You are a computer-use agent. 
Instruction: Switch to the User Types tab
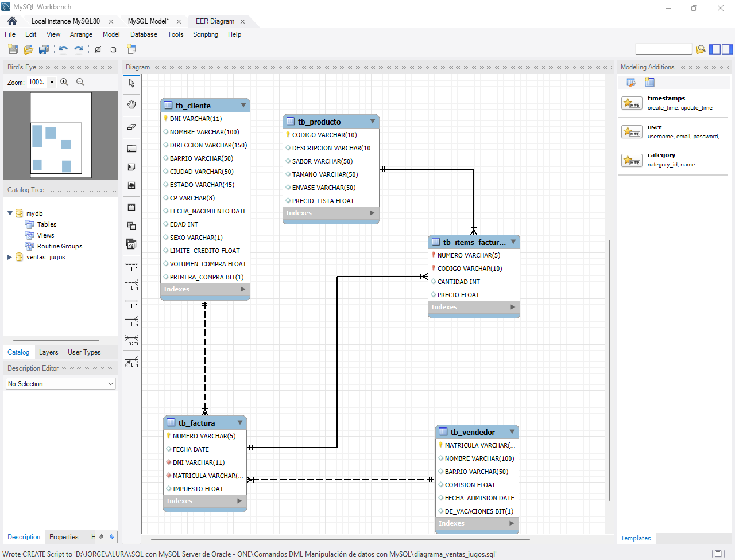pyautogui.click(x=84, y=352)
